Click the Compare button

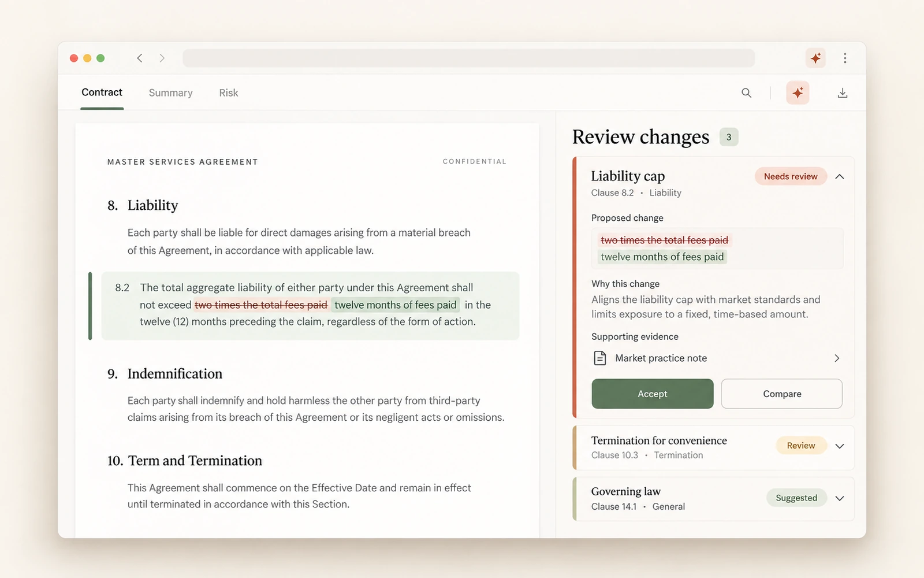click(782, 394)
